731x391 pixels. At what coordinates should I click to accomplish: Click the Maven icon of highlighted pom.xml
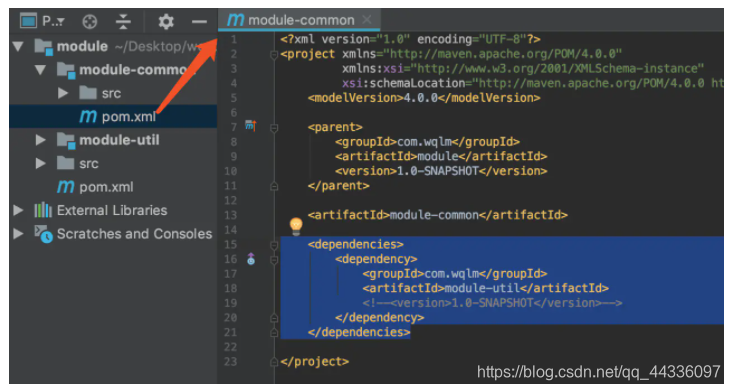88,116
